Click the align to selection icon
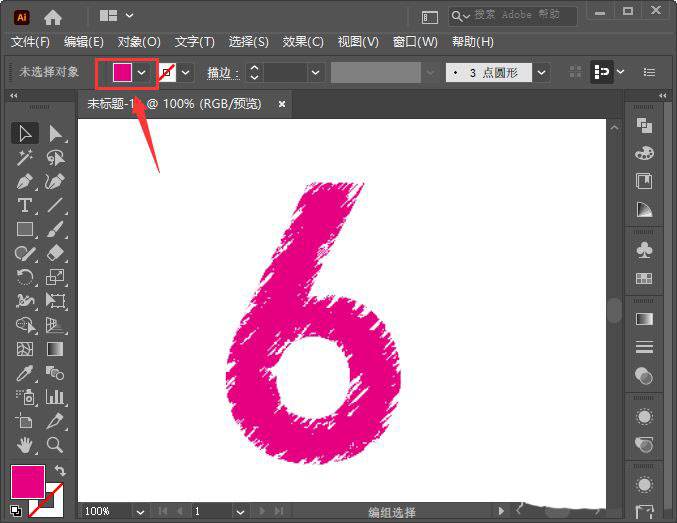677x523 pixels. (602, 72)
